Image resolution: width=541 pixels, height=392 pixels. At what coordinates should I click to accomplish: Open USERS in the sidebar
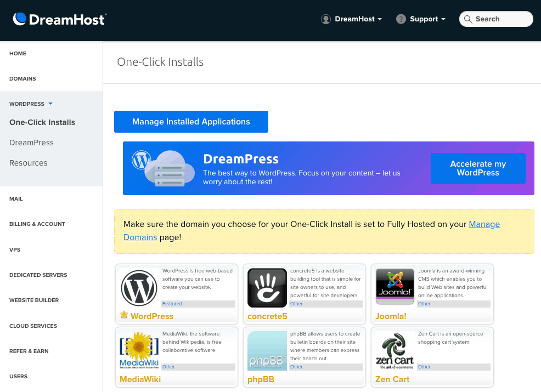point(18,377)
